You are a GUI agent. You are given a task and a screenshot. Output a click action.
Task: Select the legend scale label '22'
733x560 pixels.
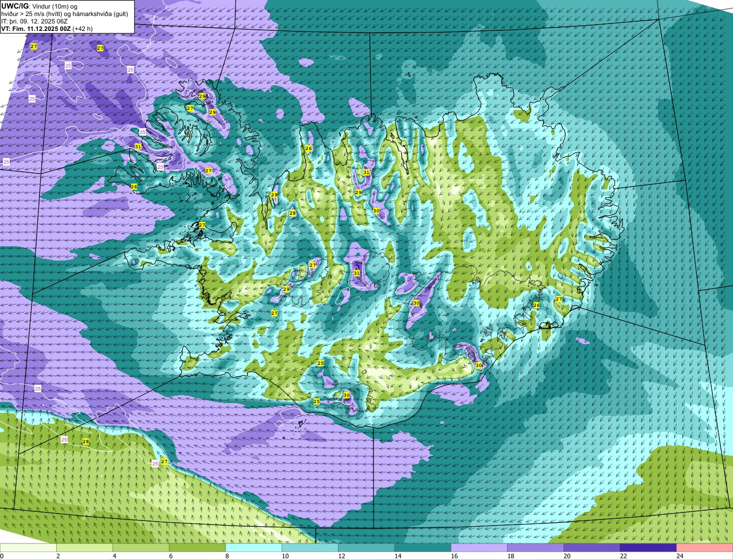click(x=623, y=556)
